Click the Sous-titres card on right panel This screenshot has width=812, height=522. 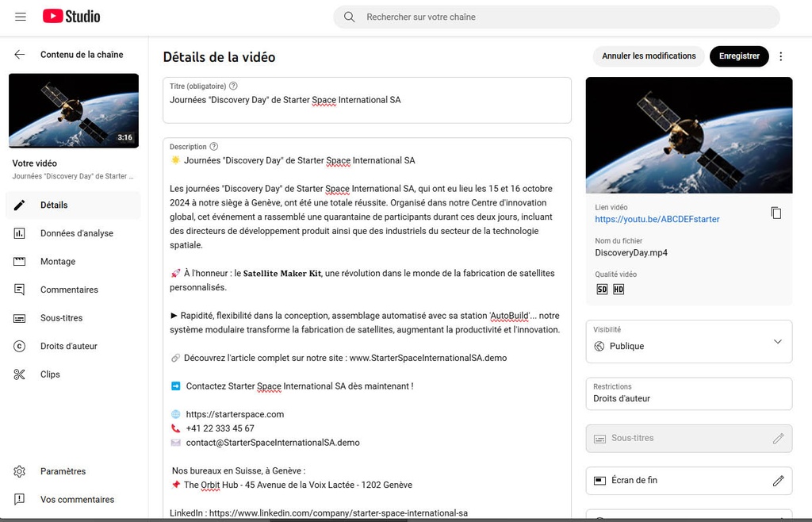coord(689,439)
